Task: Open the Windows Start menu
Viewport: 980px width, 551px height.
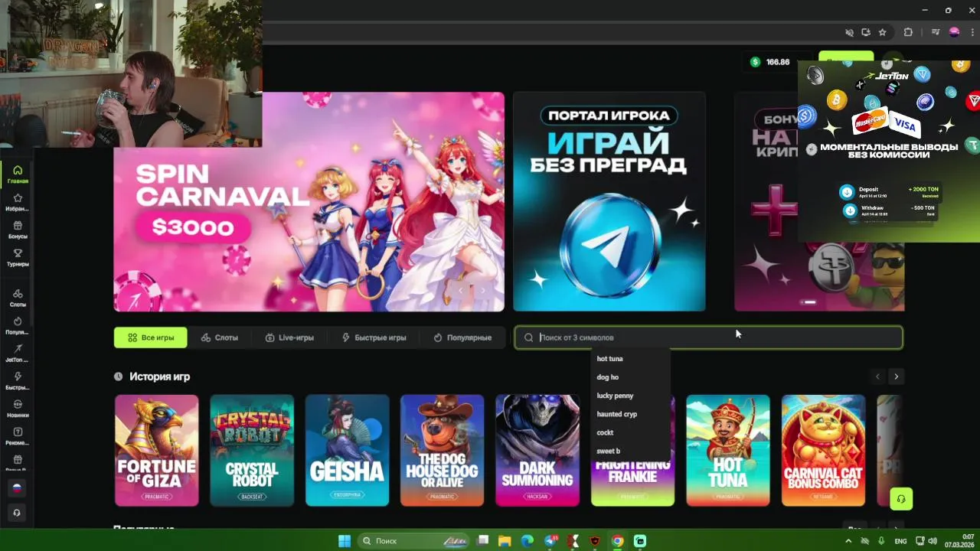Action: click(344, 541)
